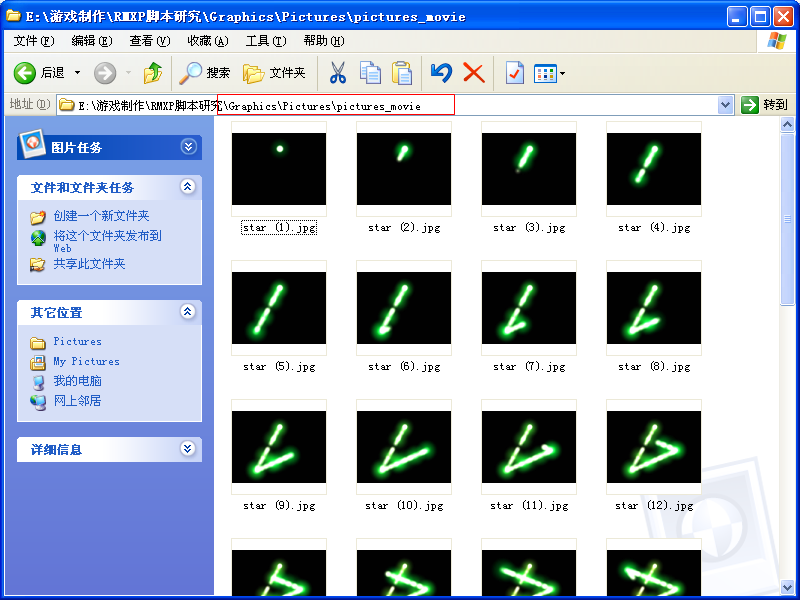Open the address bar dropdown arrow
This screenshot has height=600, width=800.
(x=725, y=105)
